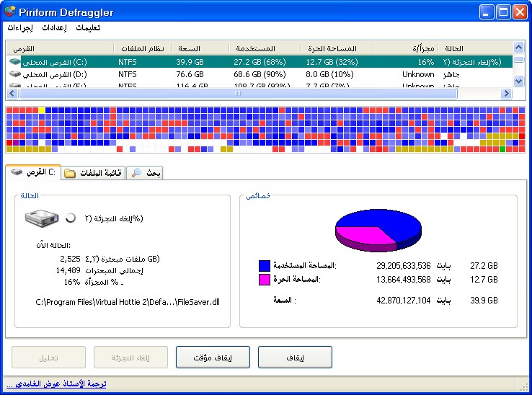Sort by السعة column header
The height and width of the screenshot is (395, 532).
200,48
